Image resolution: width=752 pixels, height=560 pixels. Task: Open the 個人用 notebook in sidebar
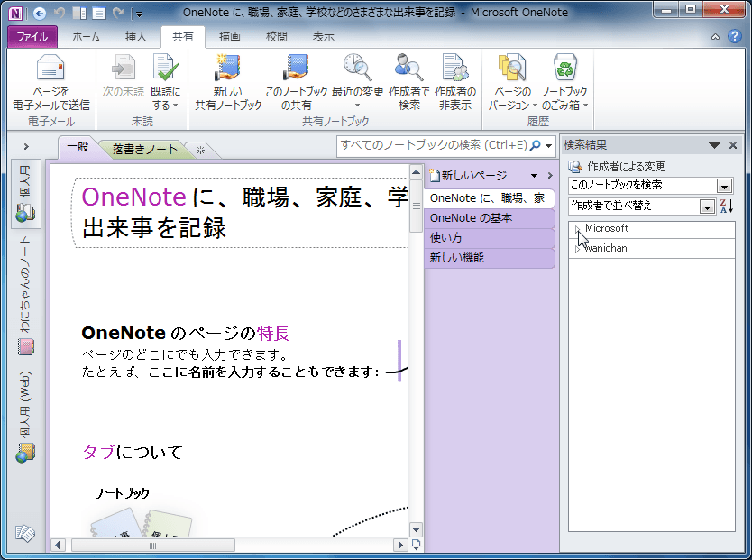(26, 194)
